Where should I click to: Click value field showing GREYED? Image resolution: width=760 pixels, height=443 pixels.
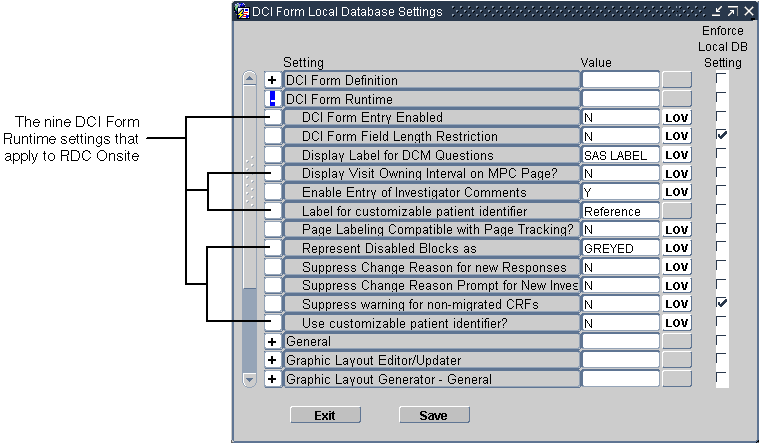[620, 248]
